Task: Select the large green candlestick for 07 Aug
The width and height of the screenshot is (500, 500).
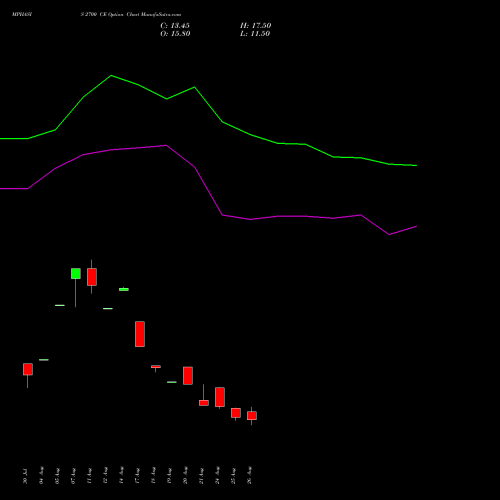Action: (76, 274)
